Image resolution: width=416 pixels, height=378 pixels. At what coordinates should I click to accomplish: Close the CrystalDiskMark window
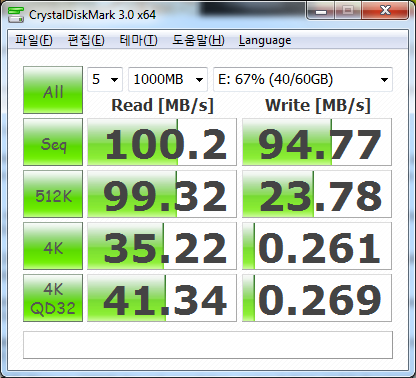pos(385,11)
